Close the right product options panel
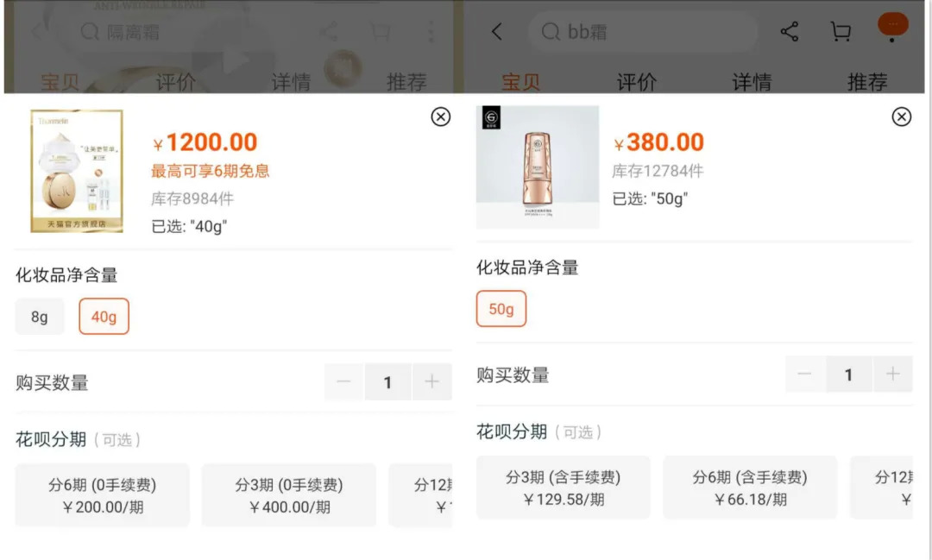 click(x=901, y=116)
